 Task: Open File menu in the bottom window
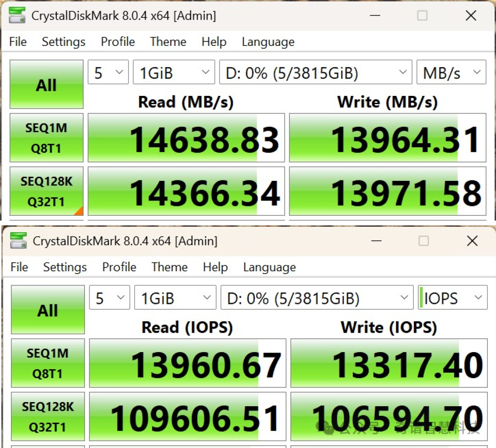(x=19, y=267)
